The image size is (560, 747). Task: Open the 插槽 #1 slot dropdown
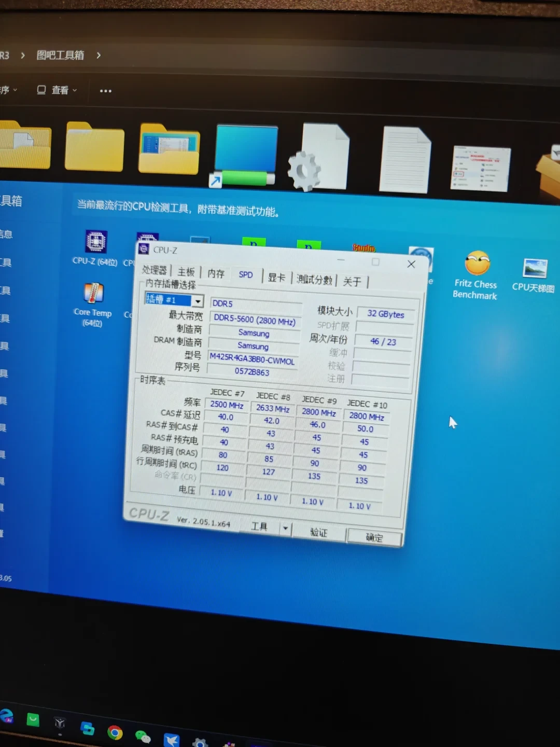pyautogui.click(x=198, y=301)
